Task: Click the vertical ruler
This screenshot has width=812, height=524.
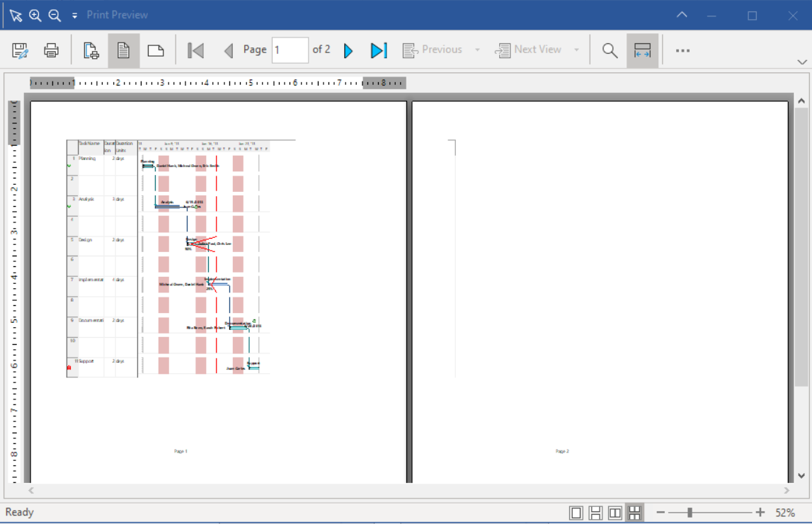Action: click(14, 292)
